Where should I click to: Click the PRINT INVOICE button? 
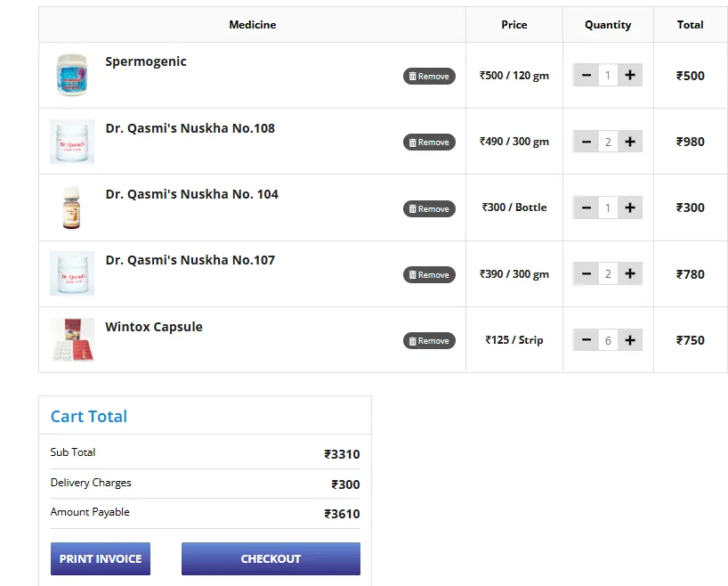click(x=101, y=559)
